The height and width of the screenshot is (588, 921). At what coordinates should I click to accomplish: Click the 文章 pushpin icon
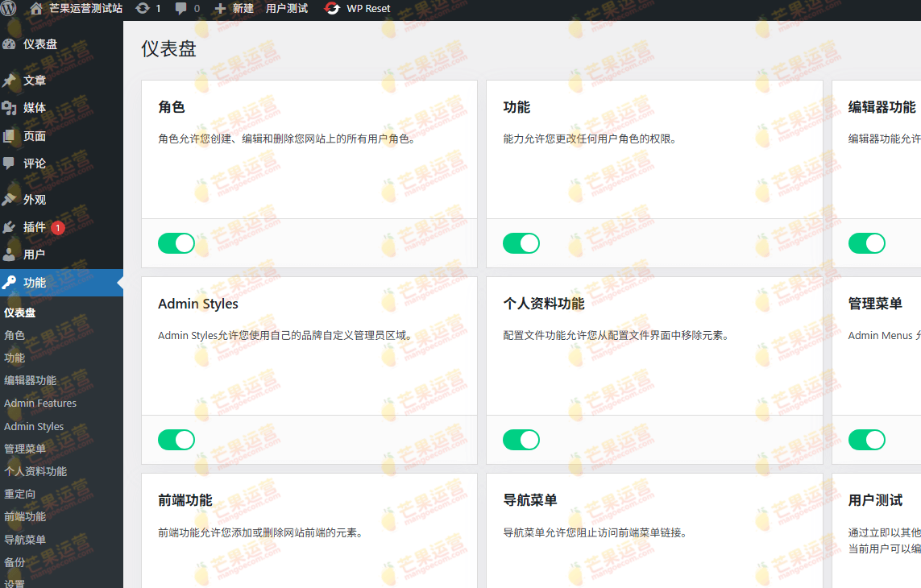pyautogui.click(x=10, y=81)
